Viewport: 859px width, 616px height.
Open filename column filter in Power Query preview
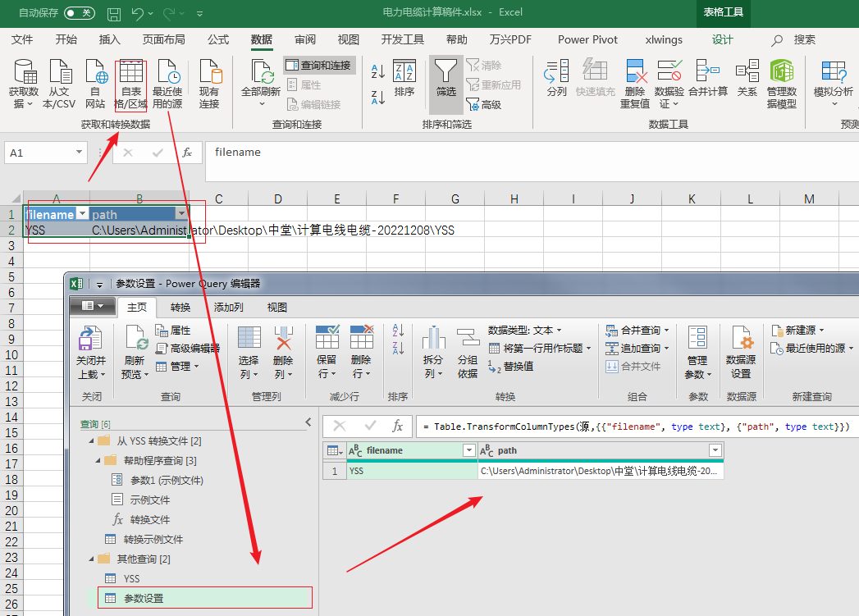click(x=469, y=450)
